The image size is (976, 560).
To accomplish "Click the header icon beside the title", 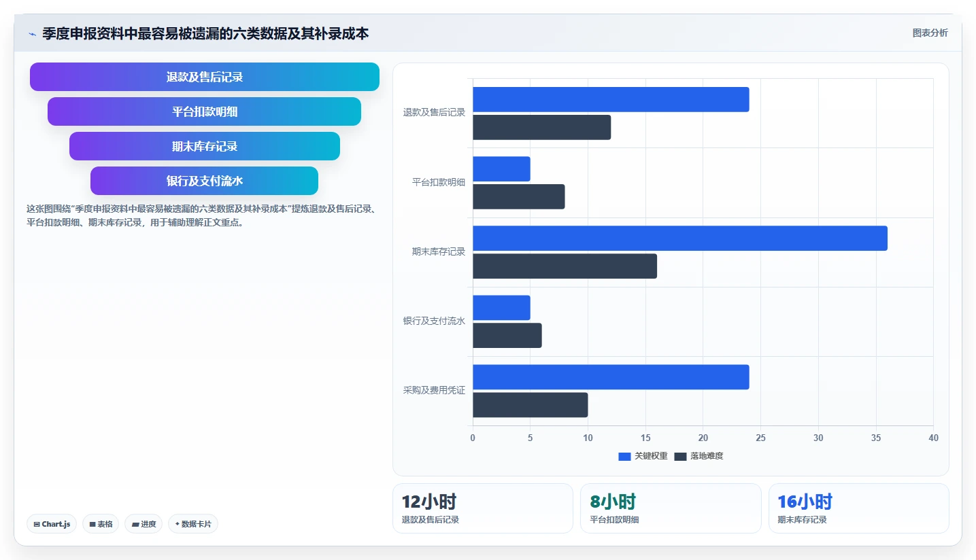I will [32, 34].
